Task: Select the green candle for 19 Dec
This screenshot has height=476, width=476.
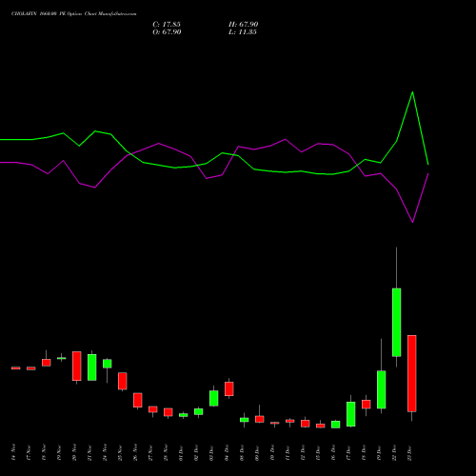Action: pos(382,389)
